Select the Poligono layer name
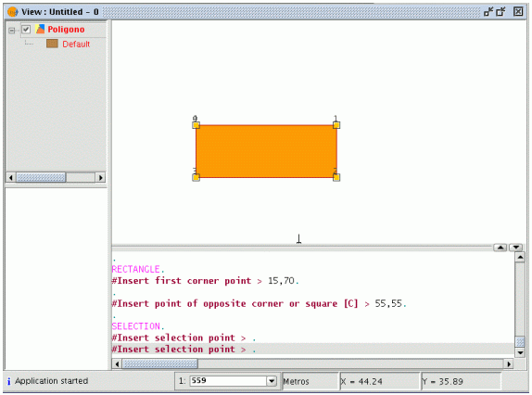The width and height of the screenshot is (532, 395). point(66,30)
